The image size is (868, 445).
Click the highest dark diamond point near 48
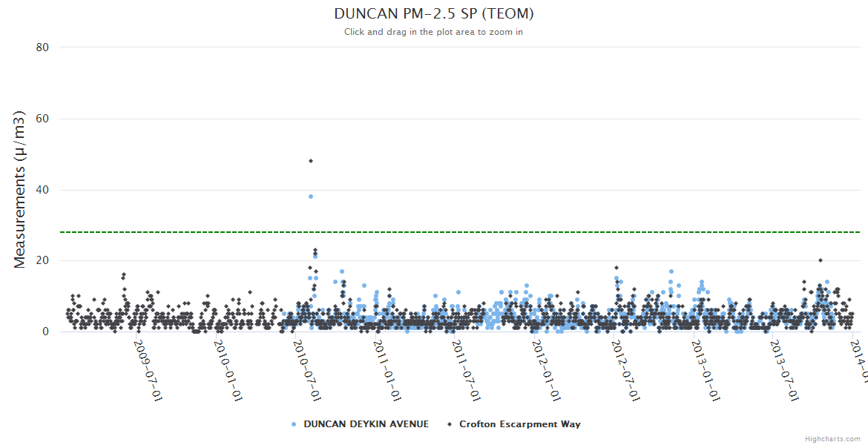click(x=311, y=161)
